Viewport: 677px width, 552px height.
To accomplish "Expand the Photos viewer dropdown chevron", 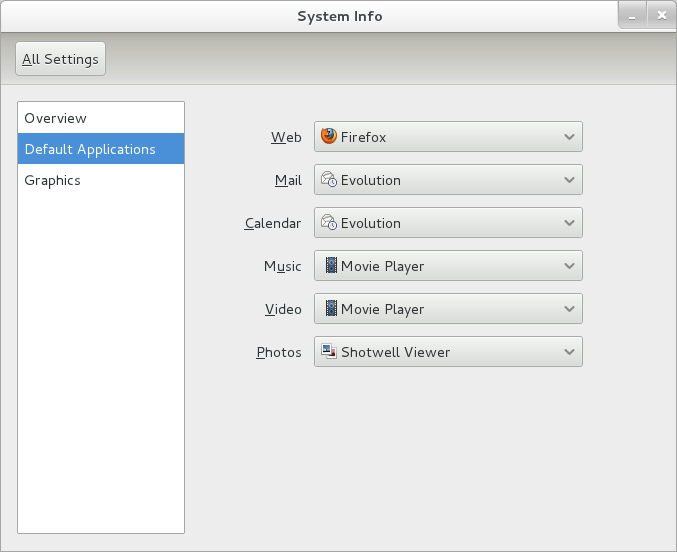I will tap(569, 352).
